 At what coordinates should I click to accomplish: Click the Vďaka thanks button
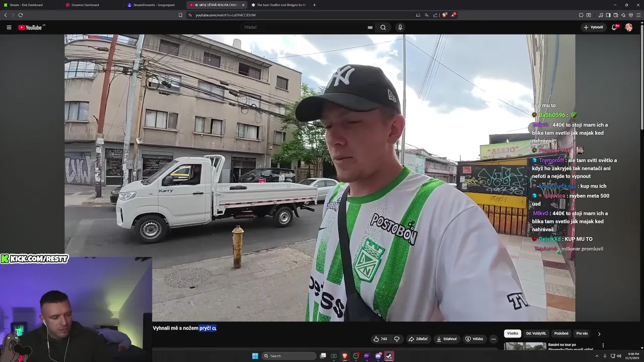474,339
